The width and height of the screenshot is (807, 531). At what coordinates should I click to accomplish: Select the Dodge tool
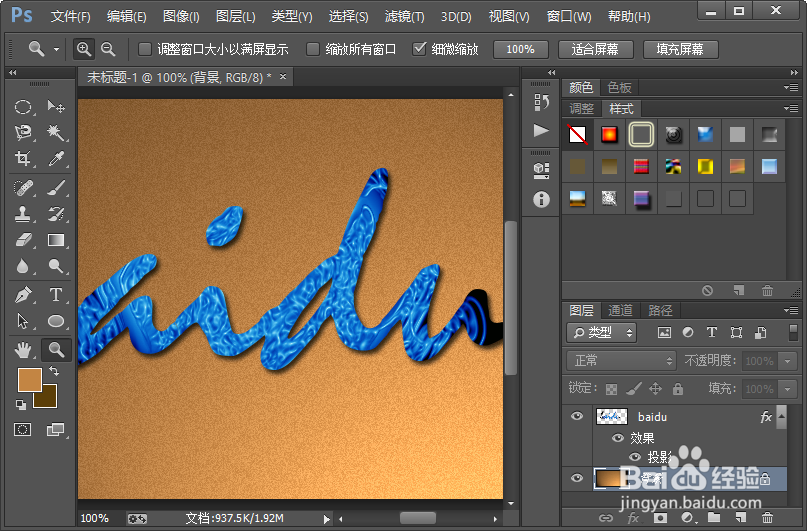click(56, 266)
